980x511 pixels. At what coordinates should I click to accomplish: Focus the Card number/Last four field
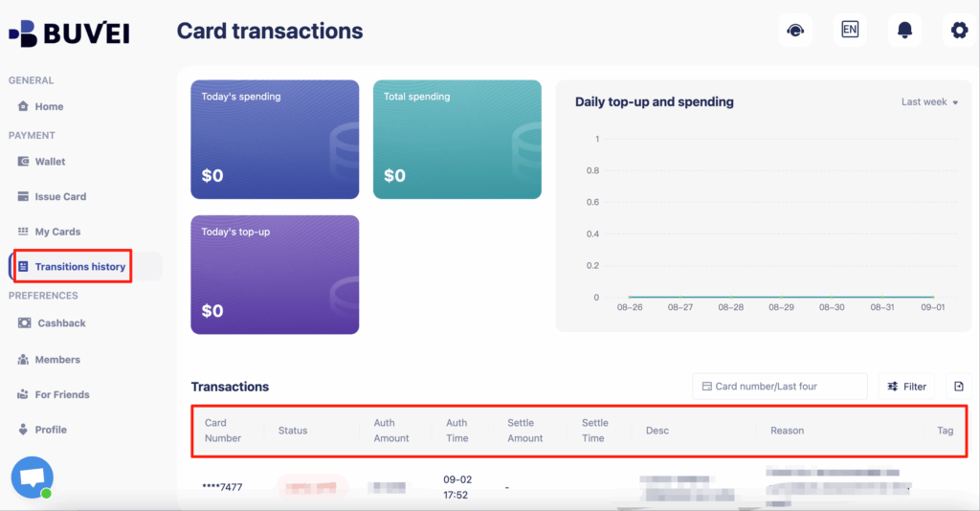click(780, 387)
